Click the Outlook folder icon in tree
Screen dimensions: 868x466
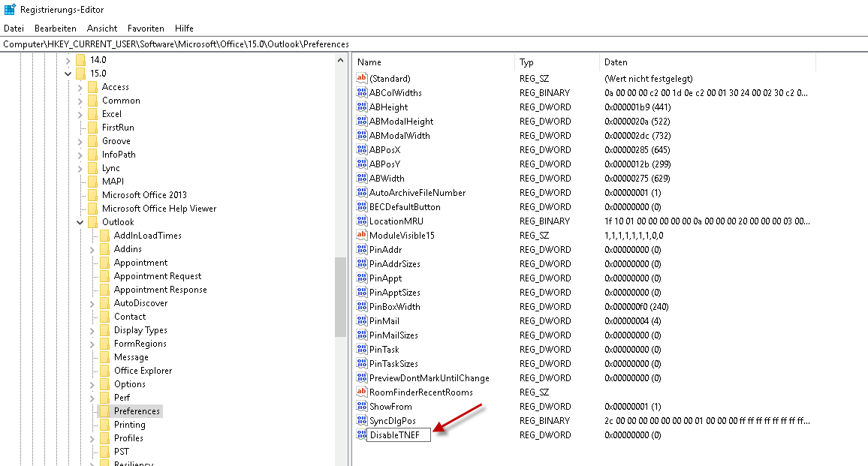pos(92,222)
